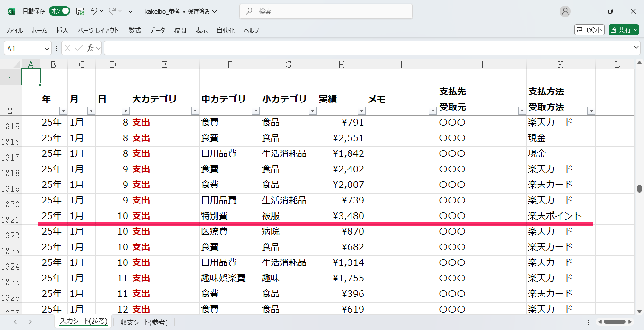Open the 実績 column filter dropdown
The height and width of the screenshot is (330, 644).
pos(361,111)
